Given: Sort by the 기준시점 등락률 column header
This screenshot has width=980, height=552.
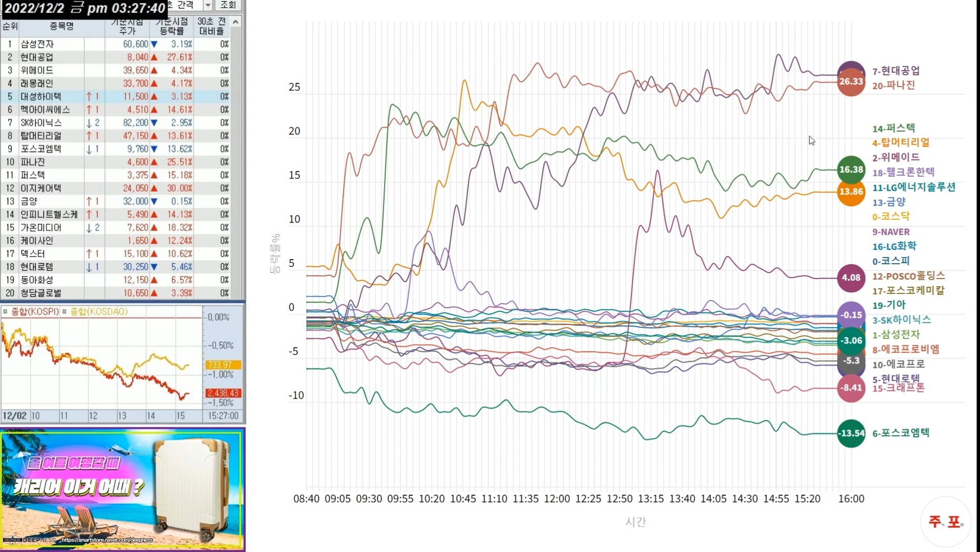Looking at the screenshot, I should (x=172, y=26).
